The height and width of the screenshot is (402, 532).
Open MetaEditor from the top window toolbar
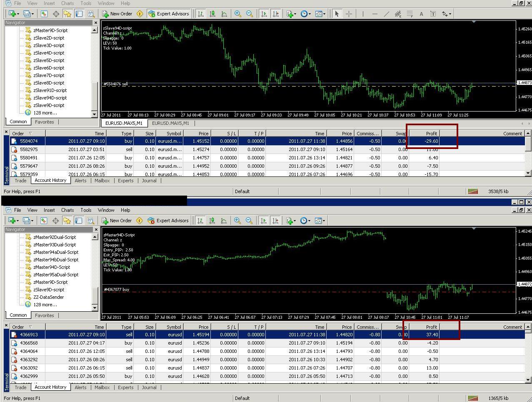(140, 14)
